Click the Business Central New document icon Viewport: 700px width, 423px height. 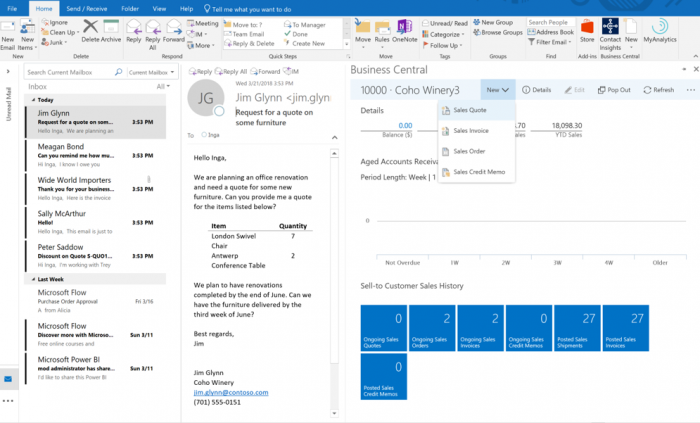coord(631,27)
